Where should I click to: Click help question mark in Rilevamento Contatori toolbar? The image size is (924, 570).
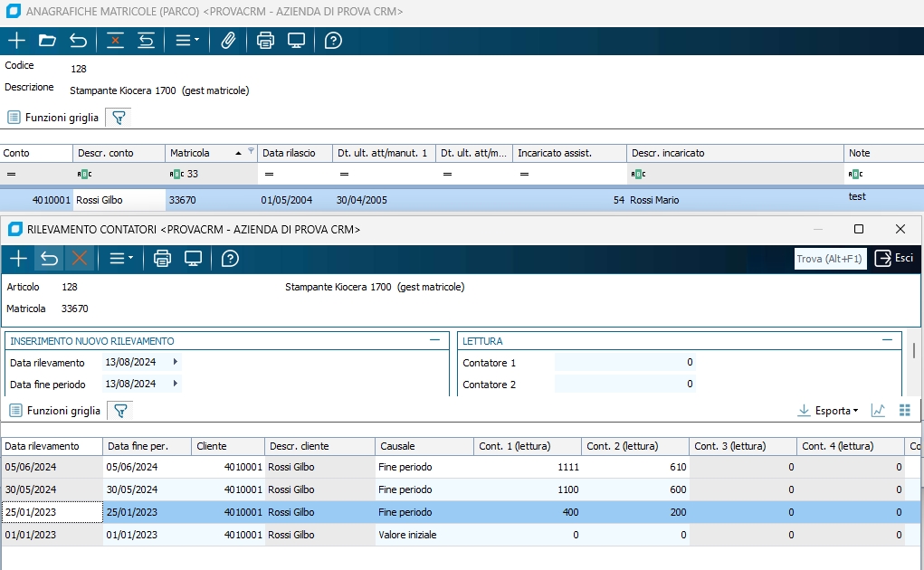click(230, 259)
